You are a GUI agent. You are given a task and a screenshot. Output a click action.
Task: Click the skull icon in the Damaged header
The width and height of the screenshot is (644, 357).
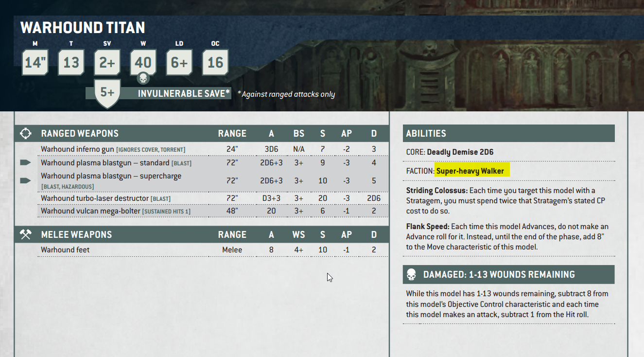coord(412,274)
